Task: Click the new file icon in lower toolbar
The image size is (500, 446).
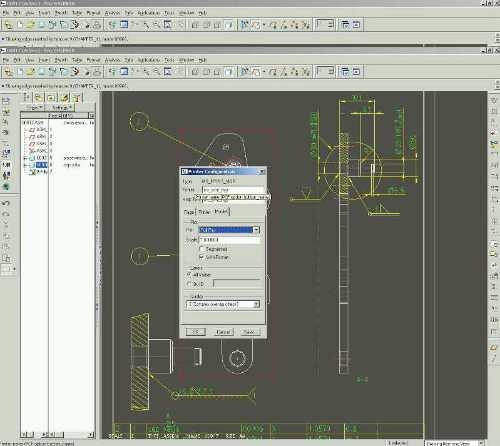Action: (x=20, y=72)
